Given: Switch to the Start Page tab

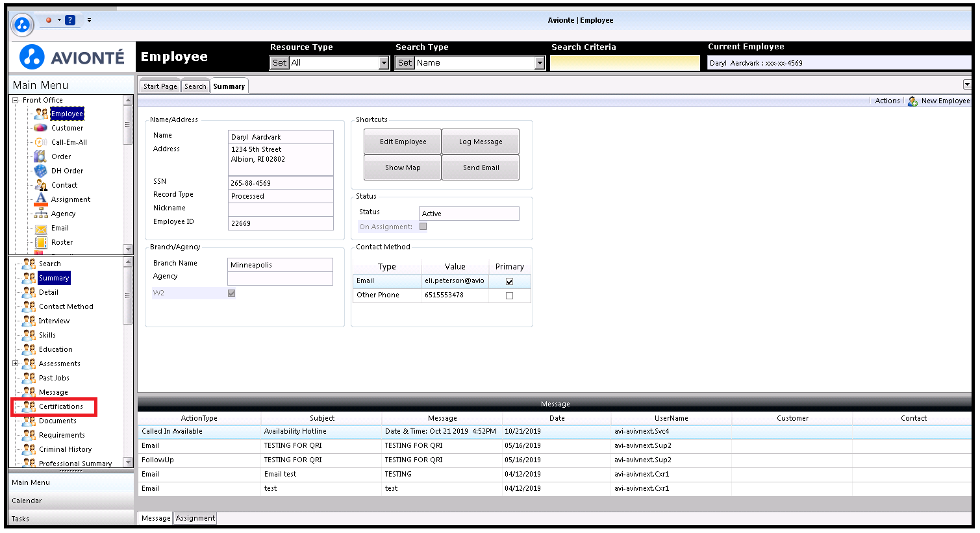Looking at the screenshot, I should point(160,86).
